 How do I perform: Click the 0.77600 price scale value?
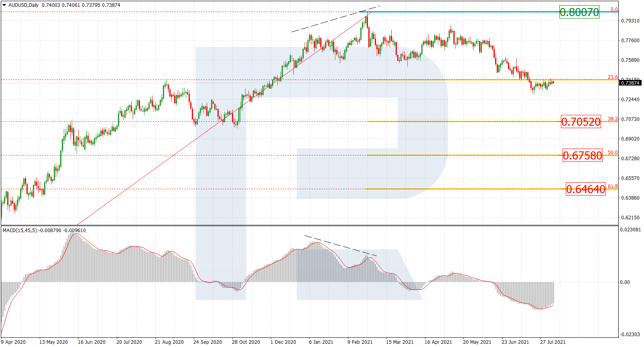coord(630,41)
